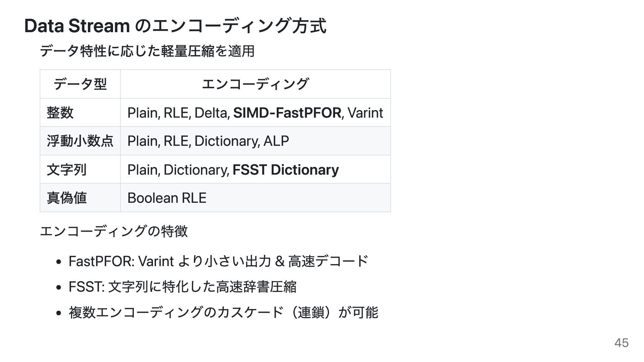Select the FastPFOR bullet point line
The image size is (644, 362).
218,261
